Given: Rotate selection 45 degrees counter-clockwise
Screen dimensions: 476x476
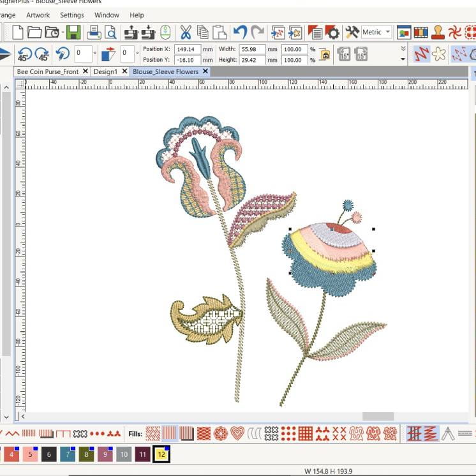Looking at the screenshot, I should (26, 54).
